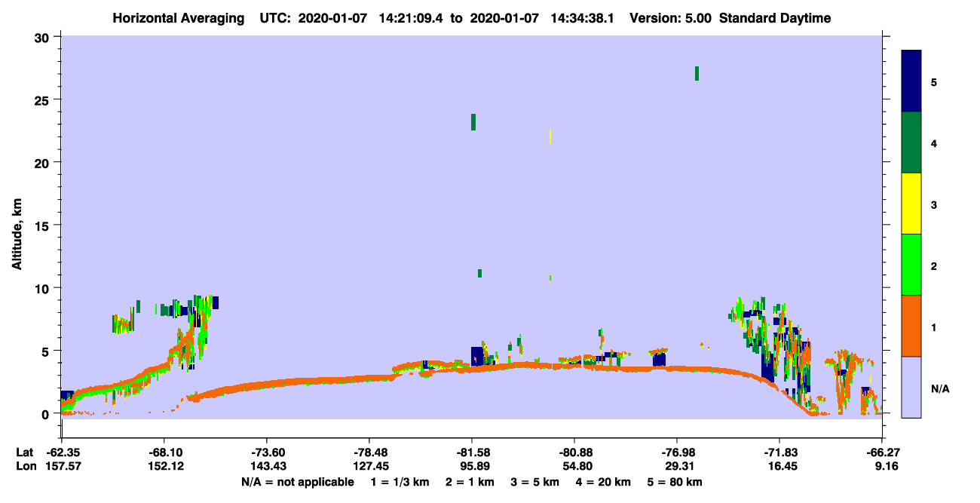
Task: Click the y-axis tick label 30
Action: tap(44, 37)
